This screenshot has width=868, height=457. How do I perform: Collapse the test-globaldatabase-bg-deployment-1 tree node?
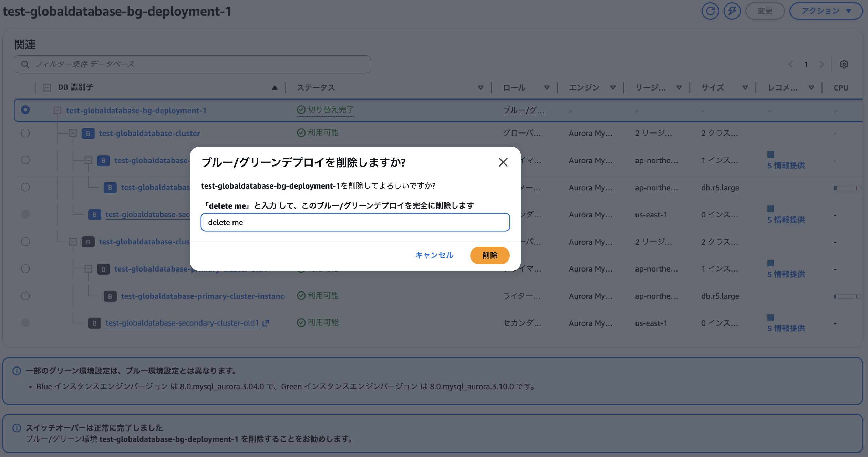57,110
